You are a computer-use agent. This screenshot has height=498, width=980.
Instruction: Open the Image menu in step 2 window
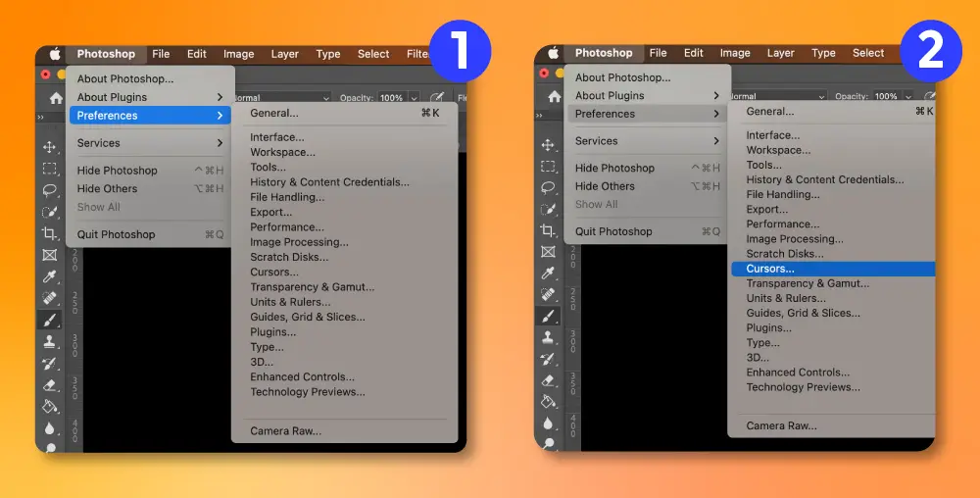[x=735, y=53]
